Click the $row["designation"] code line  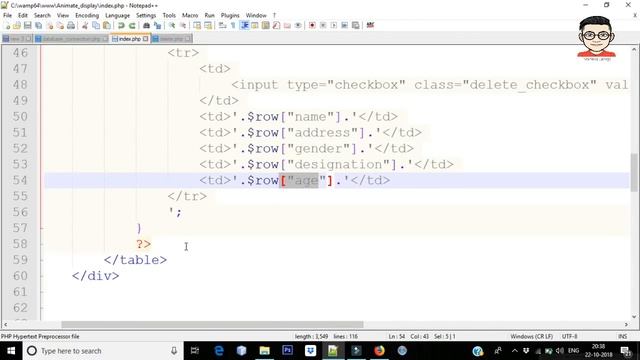[326, 164]
